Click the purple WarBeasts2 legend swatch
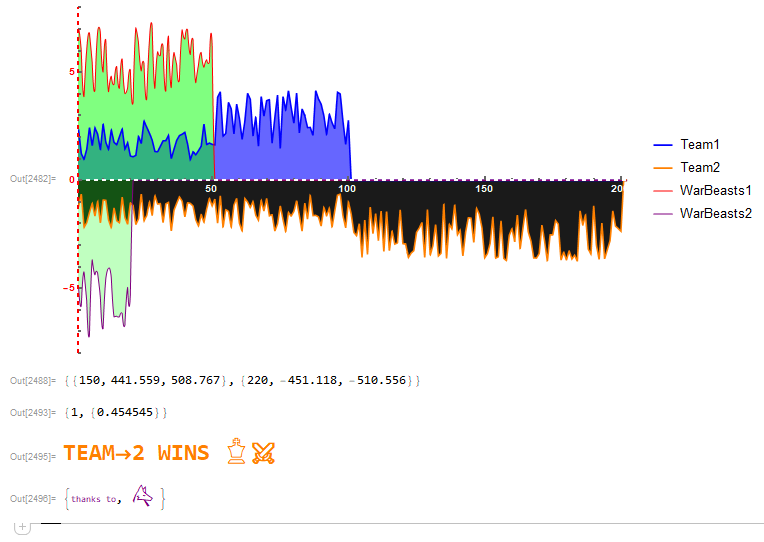The height and width of the screenshot is (542, 764). (x=663, y=213)
